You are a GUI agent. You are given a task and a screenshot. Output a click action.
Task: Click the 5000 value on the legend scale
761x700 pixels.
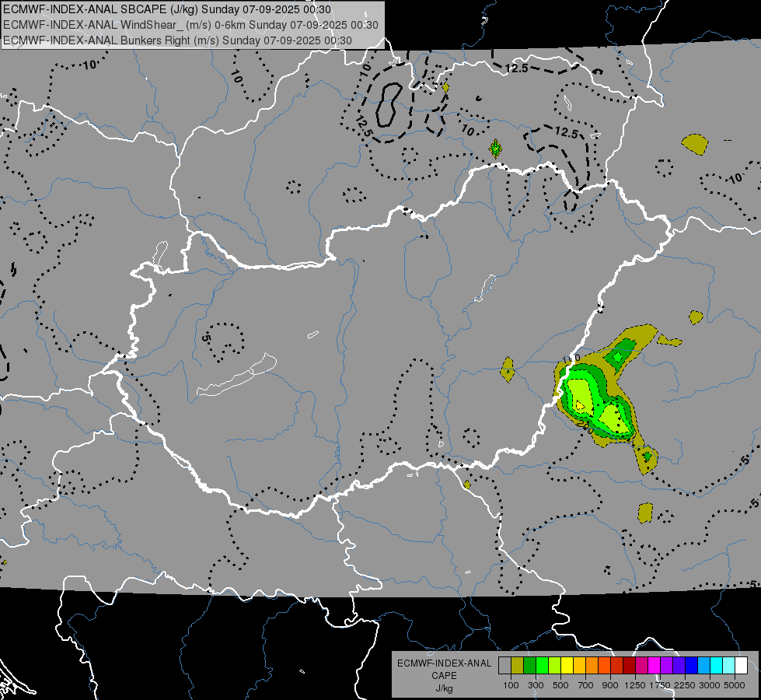[x=735, y=685]
